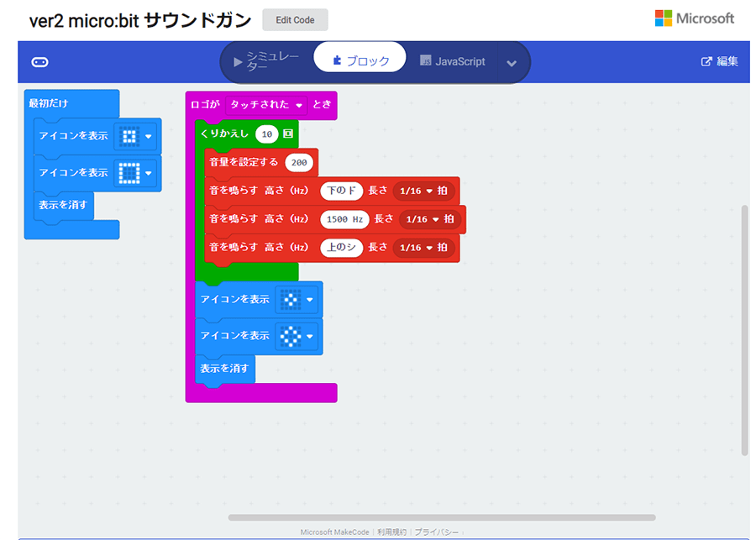The width and height of the screenshot is (756, 540).
Task: Click the Microsoft logo
Action: click(694, 18)
